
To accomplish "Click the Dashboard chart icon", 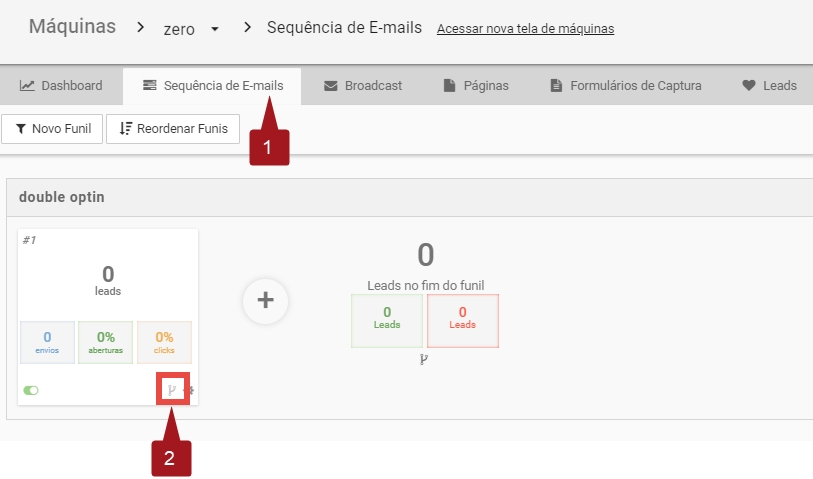I will 28,86.
